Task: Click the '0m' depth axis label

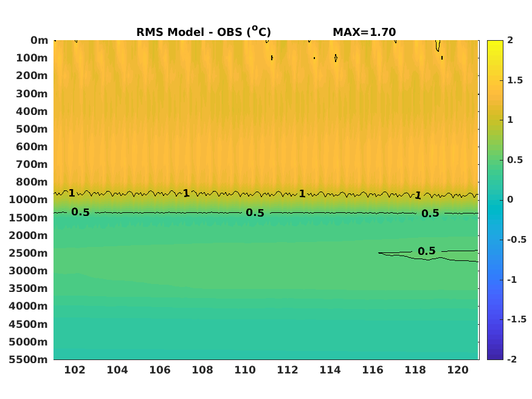Action: click(x=40, y=40)
